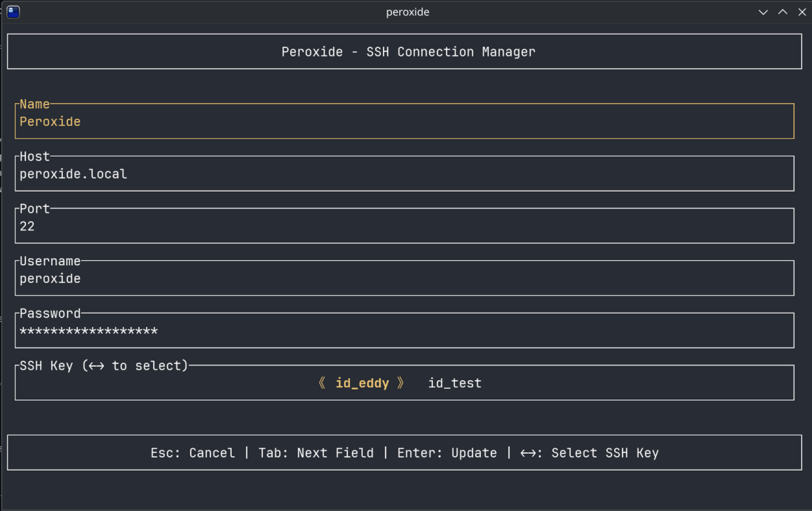Select the id_eddy SSH key option
Image resolution: width=812 pixels, height=511 pixels.
coord(362,383)
